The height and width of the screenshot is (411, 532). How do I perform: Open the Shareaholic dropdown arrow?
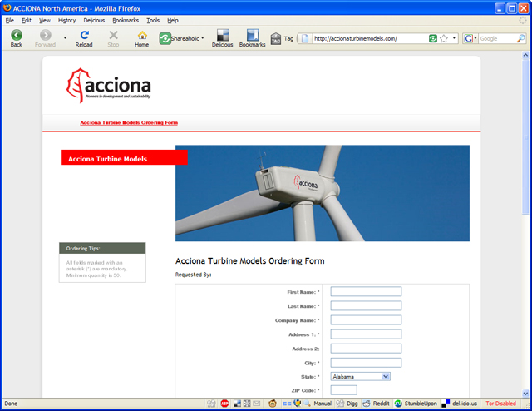pyautogui.click(x=203, y=38)
